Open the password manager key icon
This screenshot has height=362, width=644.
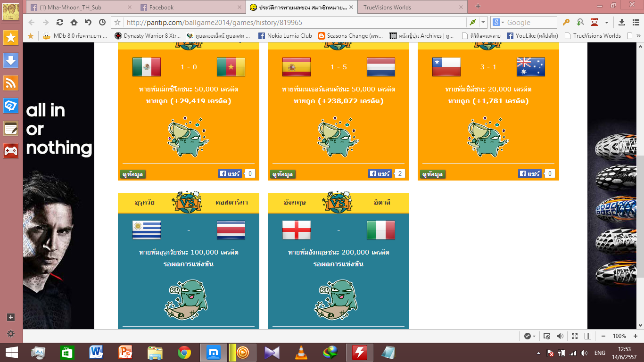coord(566,22)
